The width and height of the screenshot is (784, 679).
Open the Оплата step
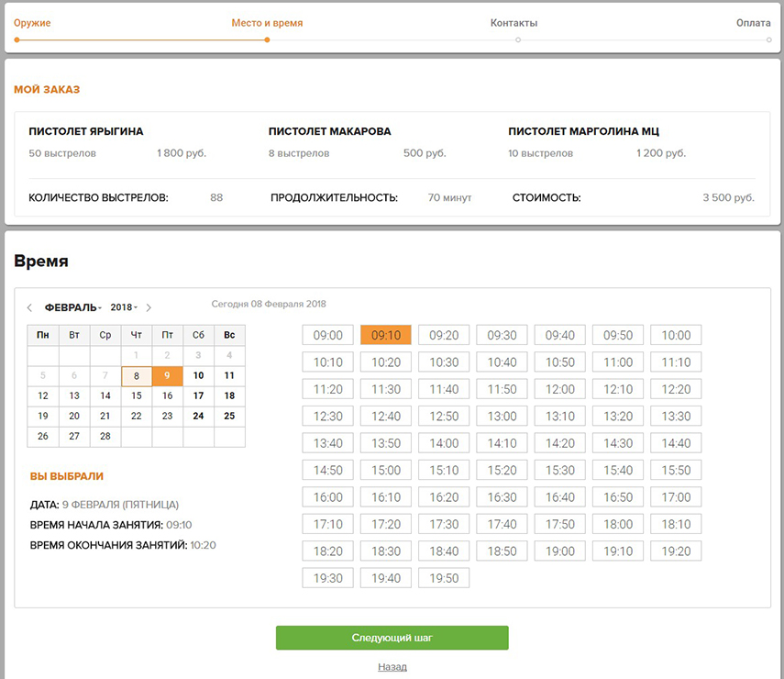point(754,23)
